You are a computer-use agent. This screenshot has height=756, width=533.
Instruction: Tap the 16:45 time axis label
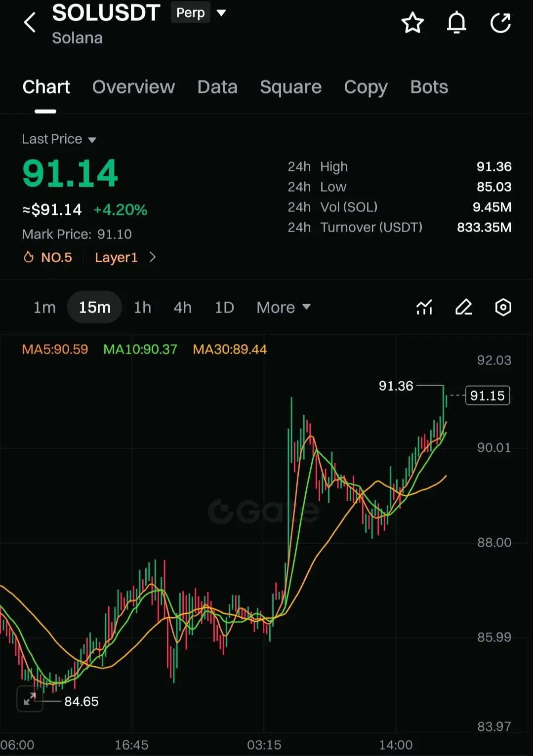point(131,745)
